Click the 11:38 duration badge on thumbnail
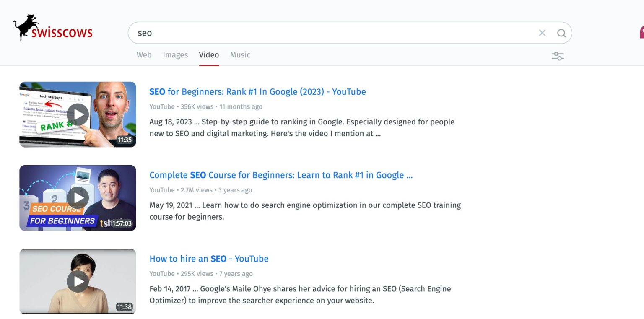 tap(125, 307)
